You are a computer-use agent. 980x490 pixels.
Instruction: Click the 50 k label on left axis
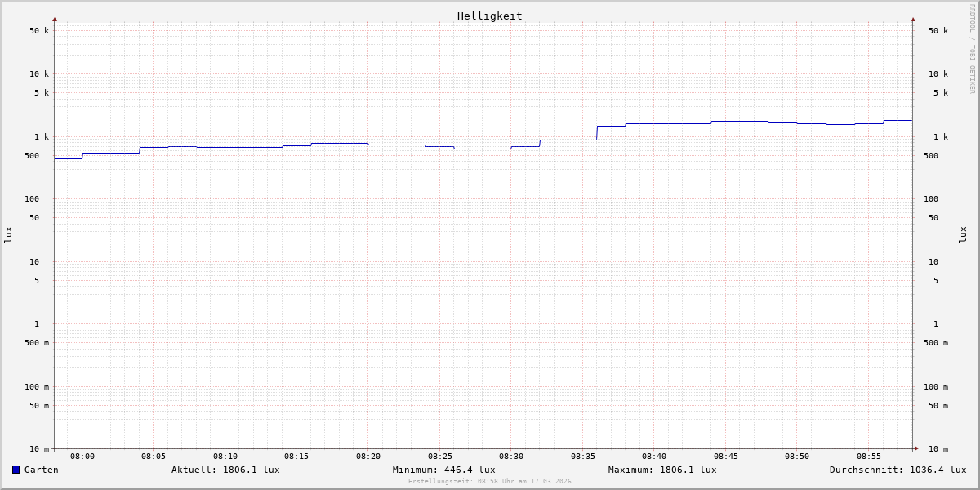coord(39,31)
